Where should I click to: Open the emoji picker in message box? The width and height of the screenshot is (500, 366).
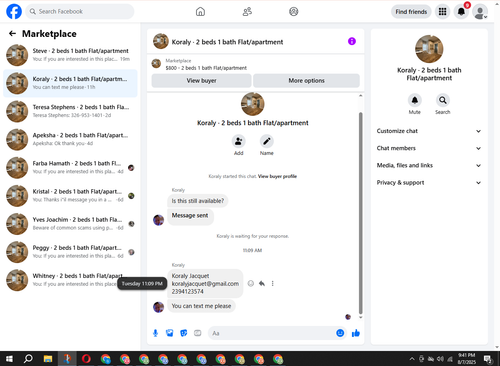(340, 333)
